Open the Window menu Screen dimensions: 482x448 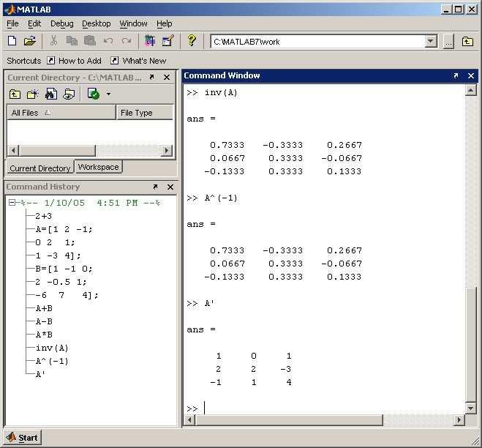click(x=133, y=23)
